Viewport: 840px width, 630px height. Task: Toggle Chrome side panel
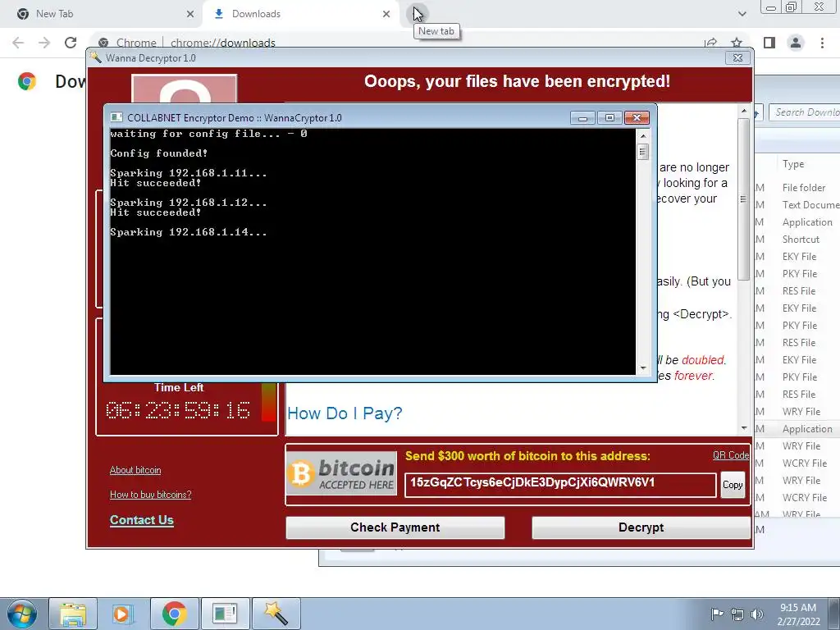pyautogui.click(x=769, y=43)
